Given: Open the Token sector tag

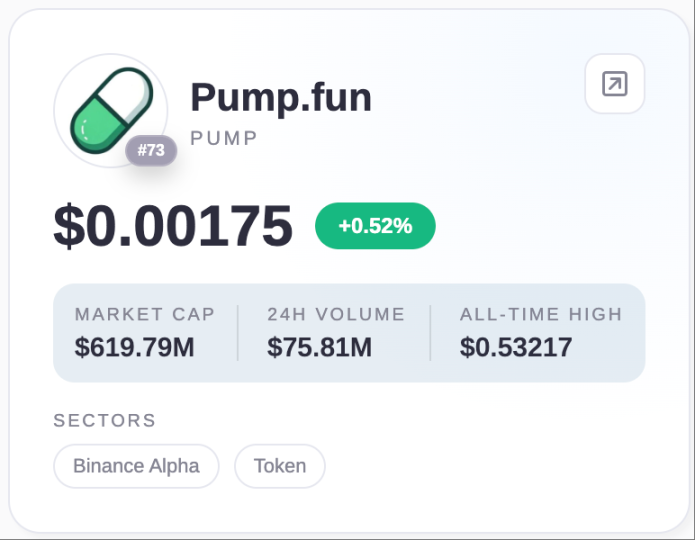Looking at the screenshot, I should pos(280,466).
